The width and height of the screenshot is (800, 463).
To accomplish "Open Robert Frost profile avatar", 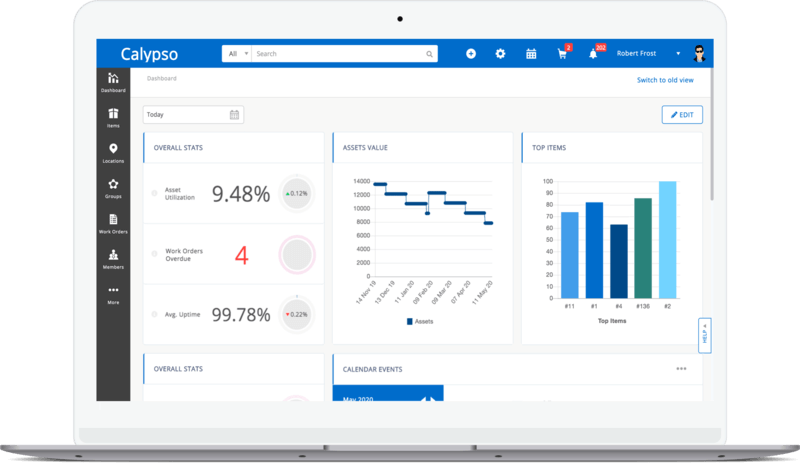I will [x=699, y=53].
